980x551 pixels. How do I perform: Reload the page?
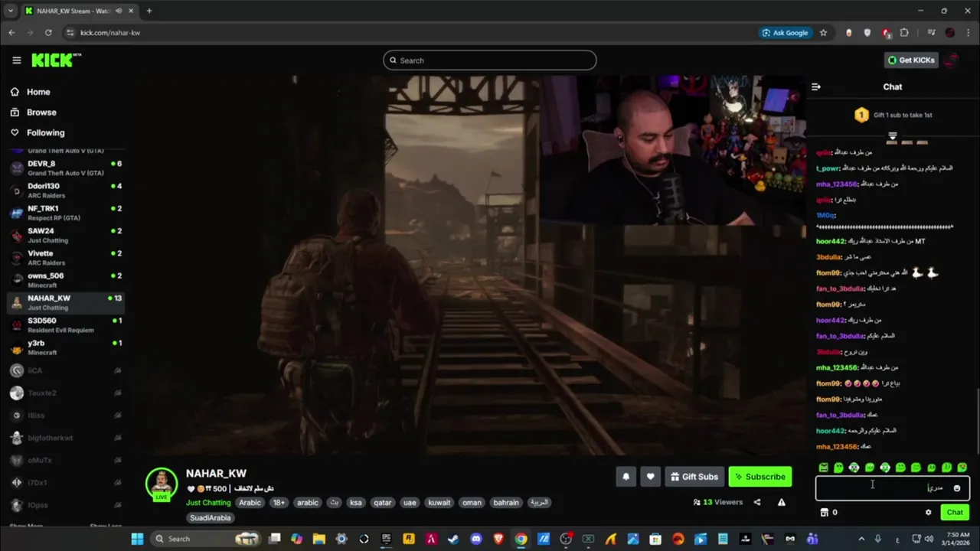pos(48,33)
